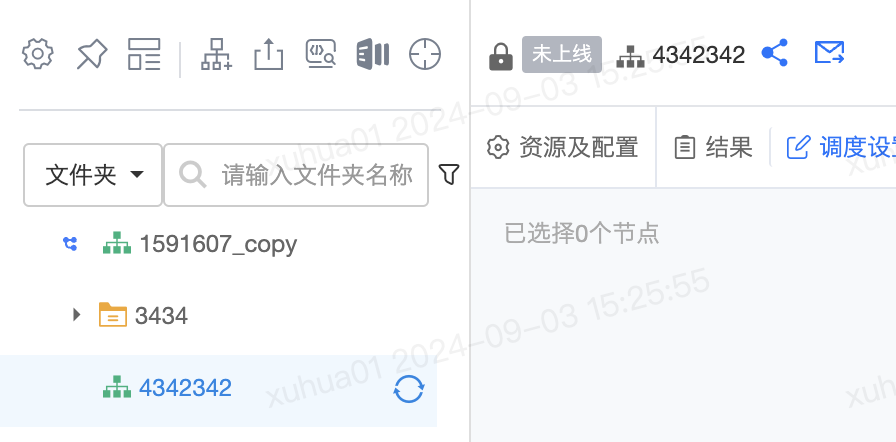Click the pin icon in toolbar
Screen dimensions: 896x442
click(x=92, y=54)
